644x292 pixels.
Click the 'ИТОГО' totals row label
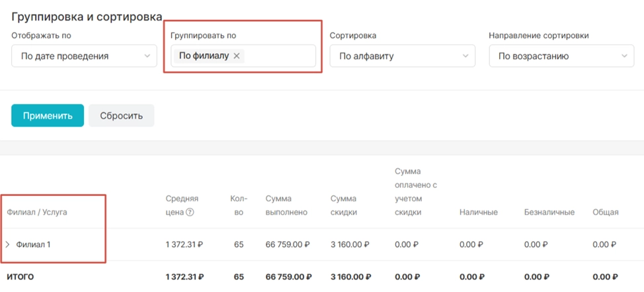pos(20,277)
